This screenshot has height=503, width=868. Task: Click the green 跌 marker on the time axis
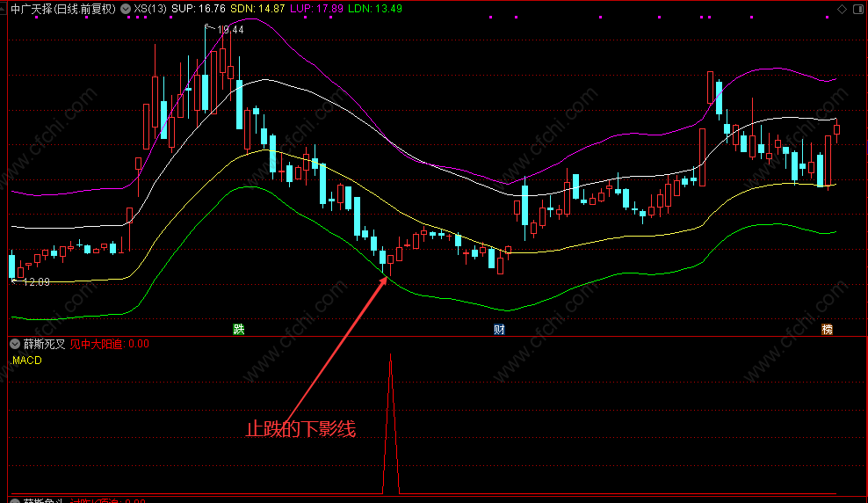(239, 330)
